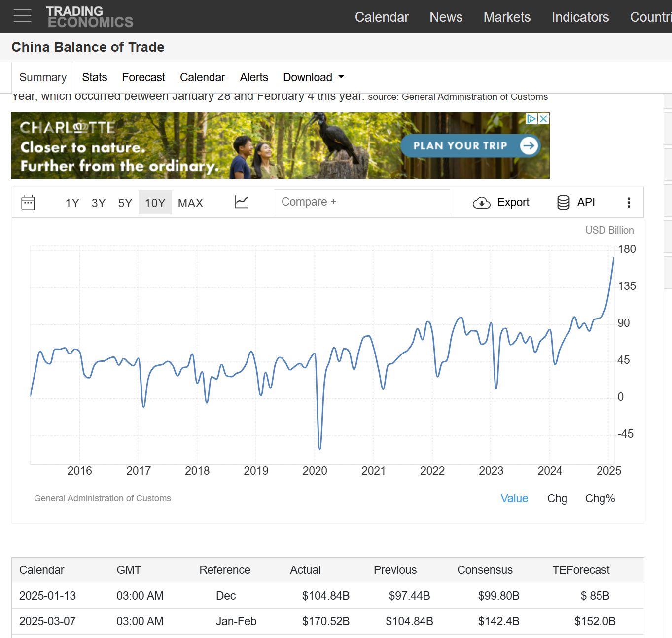Expand the Download dropdown menu
The width and height of the screenshot is (672, 638).
pos(313,77)
